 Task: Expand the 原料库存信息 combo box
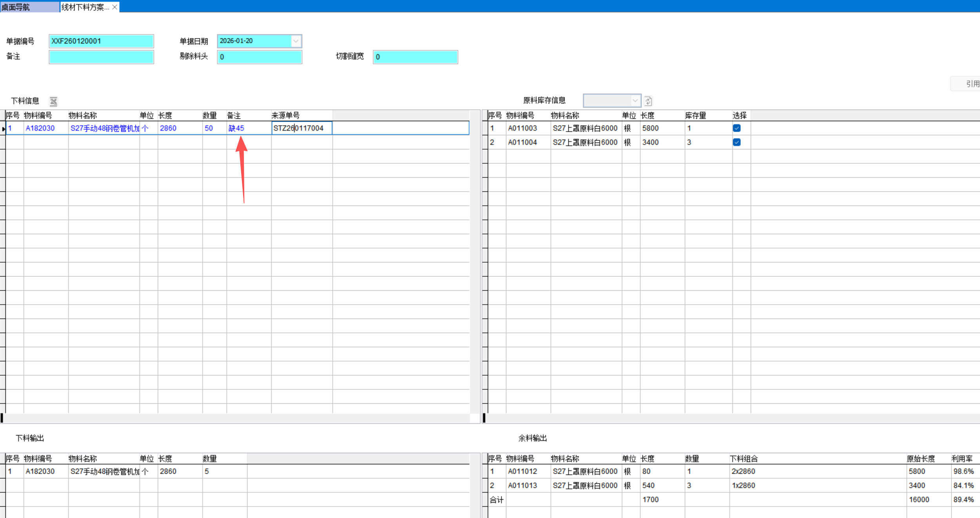(635, 101)
